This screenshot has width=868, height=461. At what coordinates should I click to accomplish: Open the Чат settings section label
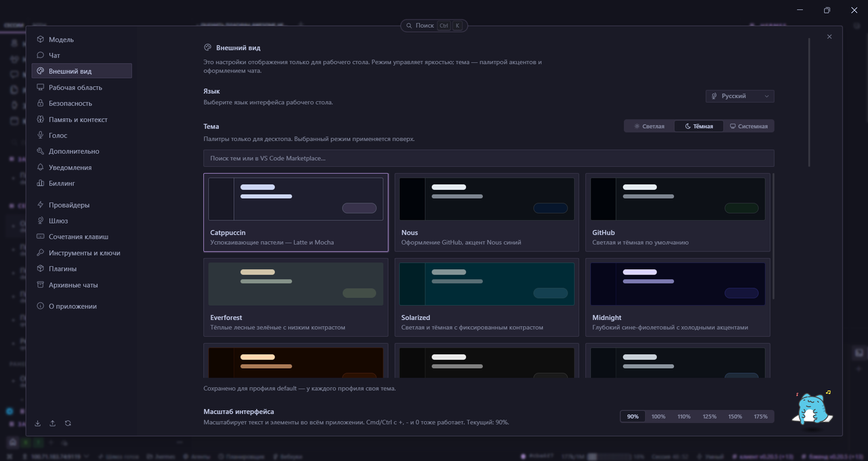pos(54,56)
